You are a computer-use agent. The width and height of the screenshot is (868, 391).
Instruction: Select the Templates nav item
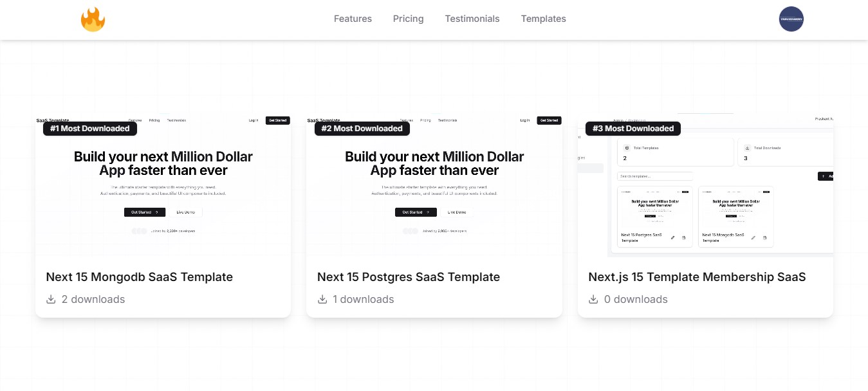tap(543, 19)
